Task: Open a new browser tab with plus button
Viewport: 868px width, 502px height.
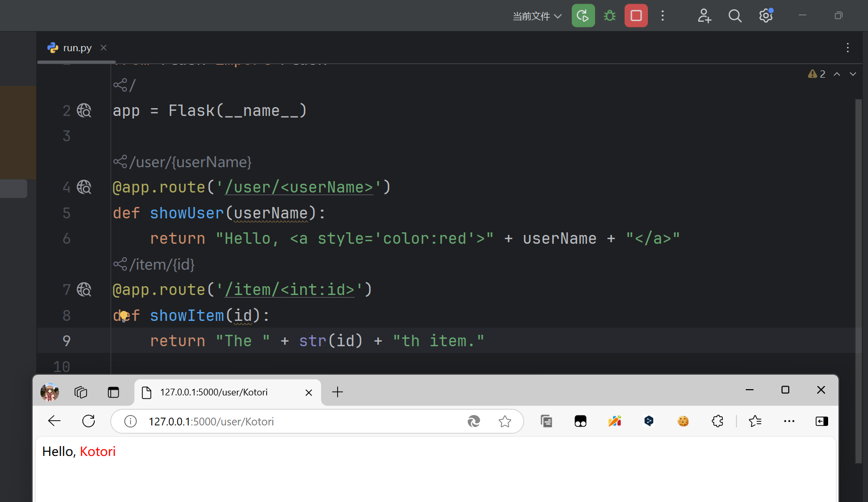Action: click(x=337, y=392)
